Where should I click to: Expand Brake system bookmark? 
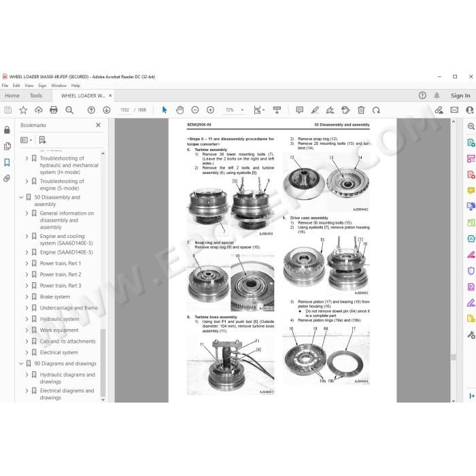pyautogui.click(x=27, y=296)
